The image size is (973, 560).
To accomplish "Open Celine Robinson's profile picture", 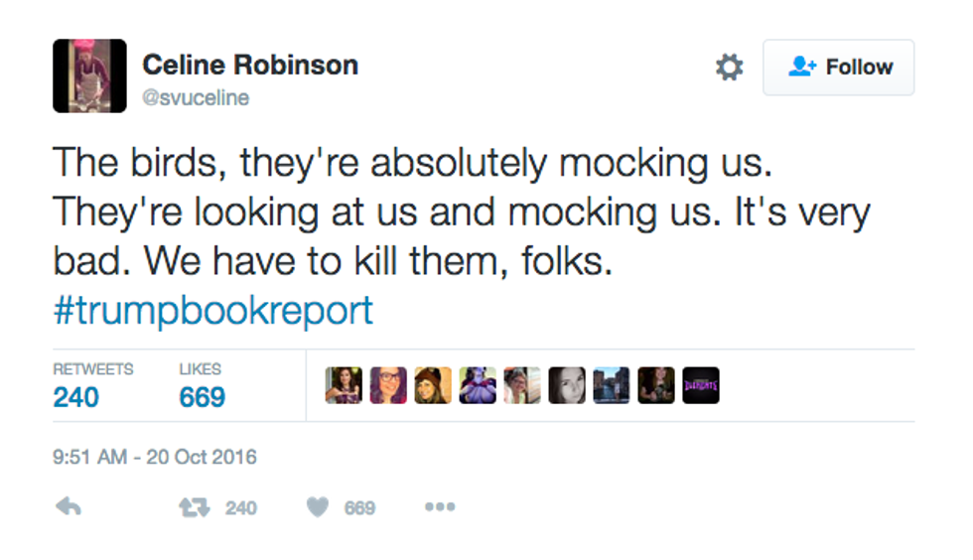I will click(x=89, y=75).
